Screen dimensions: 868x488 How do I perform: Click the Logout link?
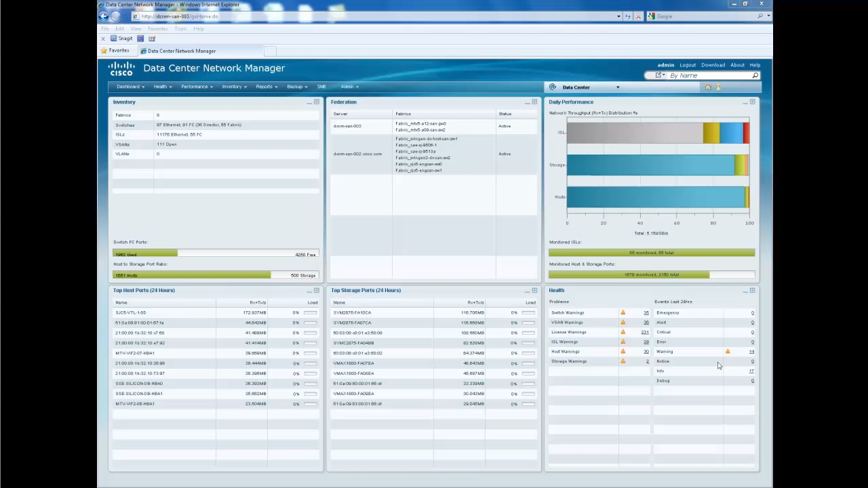(688, 65)
